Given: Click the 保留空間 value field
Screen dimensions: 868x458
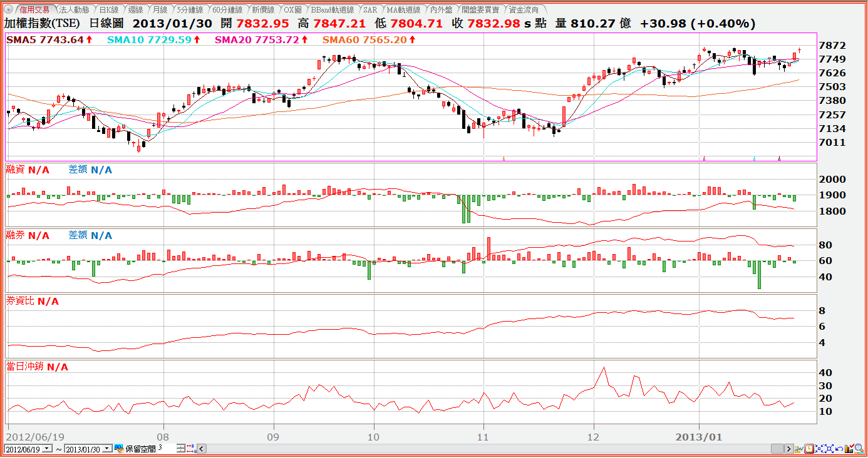Looking at the screenshot, I should click(x=165, y=448).
